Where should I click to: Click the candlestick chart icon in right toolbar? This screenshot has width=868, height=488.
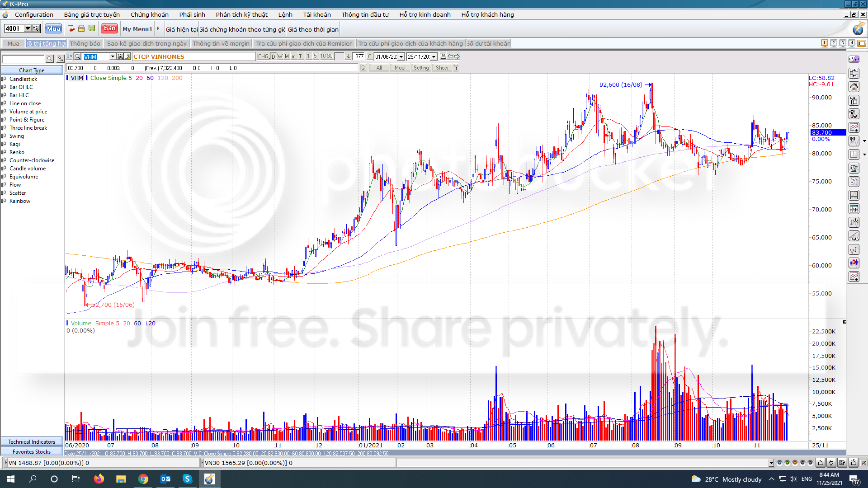click(854, 263)
